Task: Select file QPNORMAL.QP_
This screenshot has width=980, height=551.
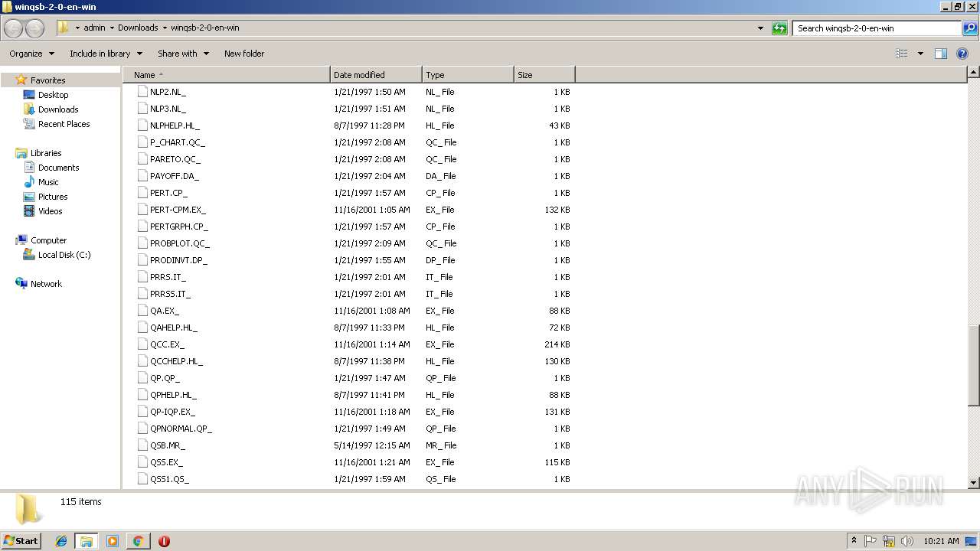Action: pos(181,429)
